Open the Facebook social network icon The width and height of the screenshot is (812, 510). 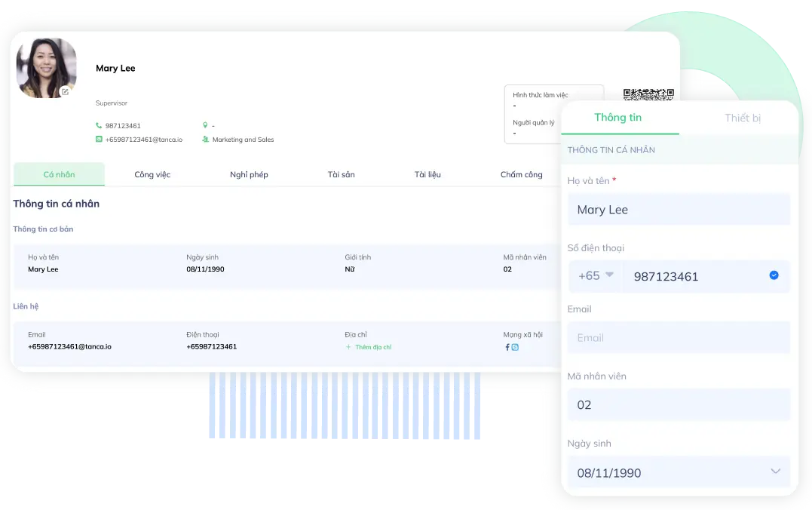coord(507,347)
